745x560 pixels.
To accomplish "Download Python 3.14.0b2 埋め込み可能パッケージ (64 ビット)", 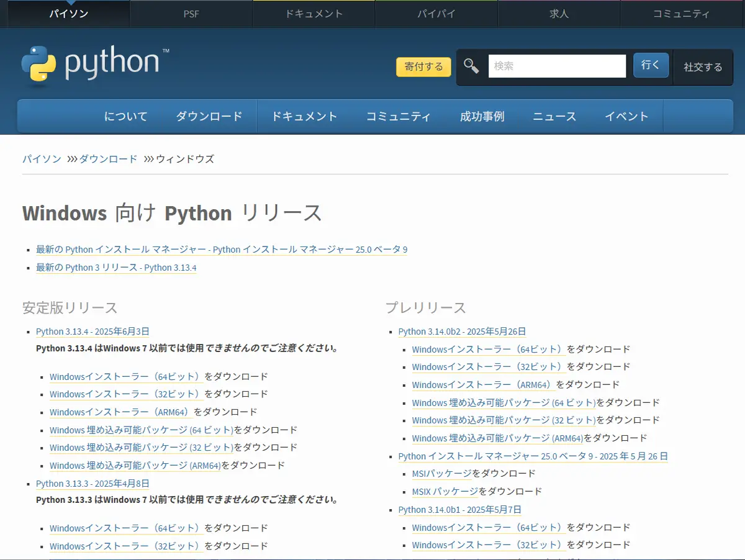I will [504, 403].
